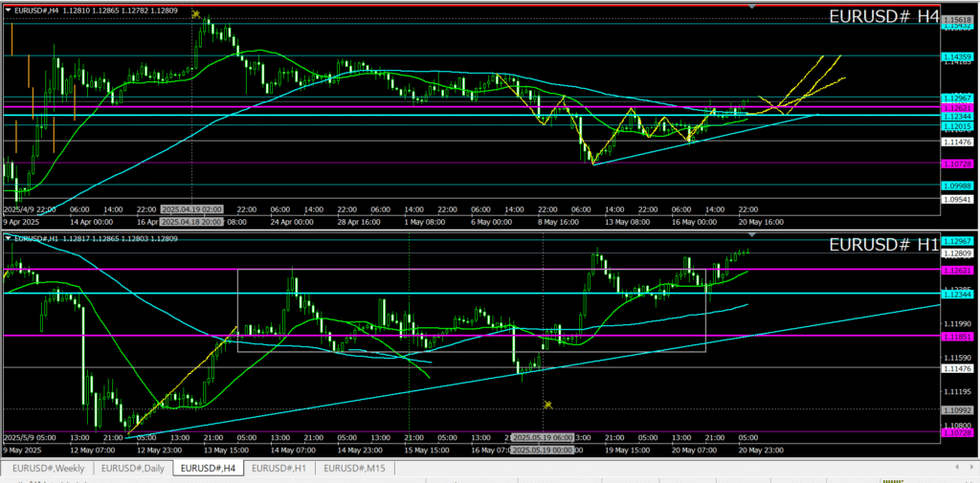Select the yellow marker at H4 chart peak

(x=196, y=13)
